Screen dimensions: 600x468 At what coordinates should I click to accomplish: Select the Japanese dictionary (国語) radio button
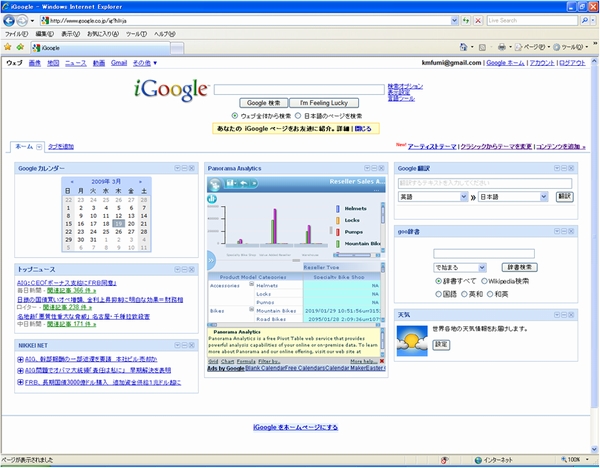tap(439, 294)
